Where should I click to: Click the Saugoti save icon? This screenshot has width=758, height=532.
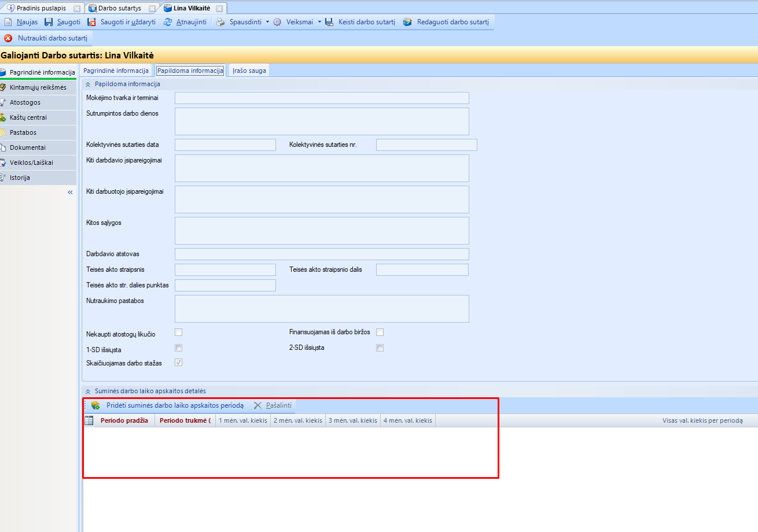(49, 22)
